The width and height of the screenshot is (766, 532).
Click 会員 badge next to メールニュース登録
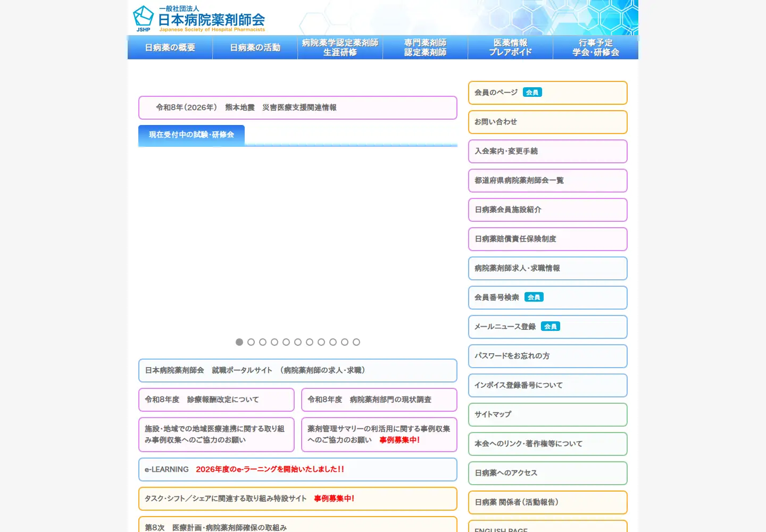(551, 327)
